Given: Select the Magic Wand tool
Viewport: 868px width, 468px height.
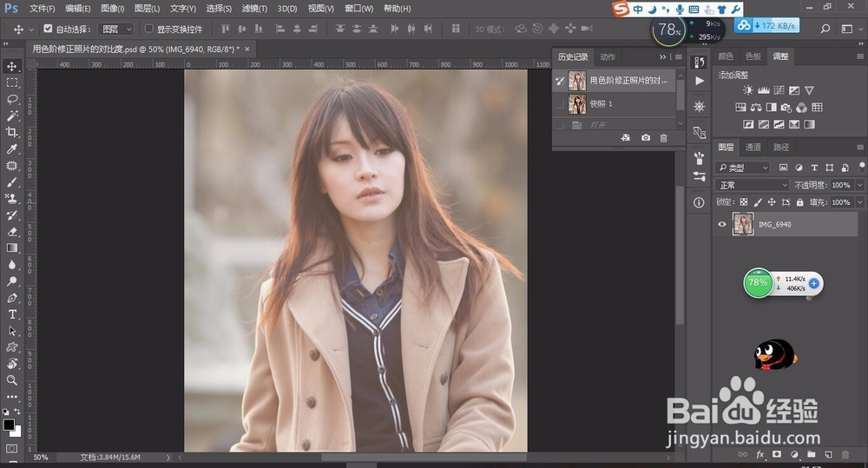Looking at the screenshot, I should [11, 115].
